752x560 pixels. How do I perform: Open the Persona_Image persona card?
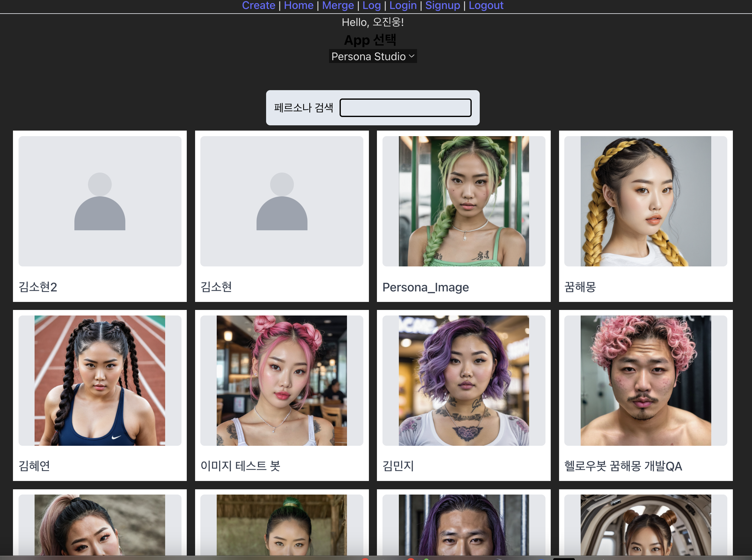(464, 201)
